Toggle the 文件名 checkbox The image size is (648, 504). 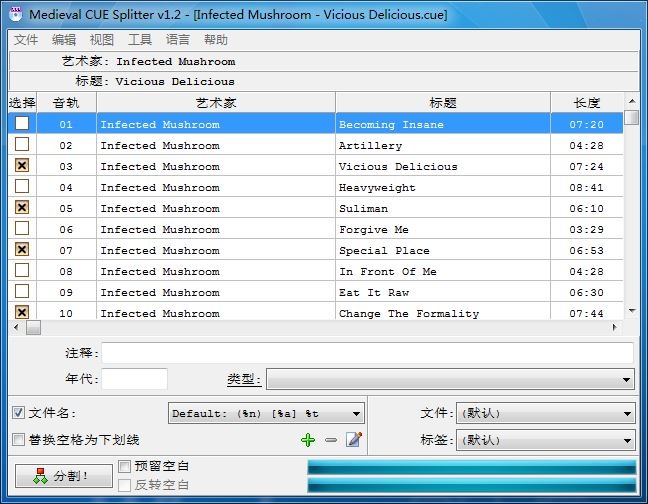[x=18, y=412]
